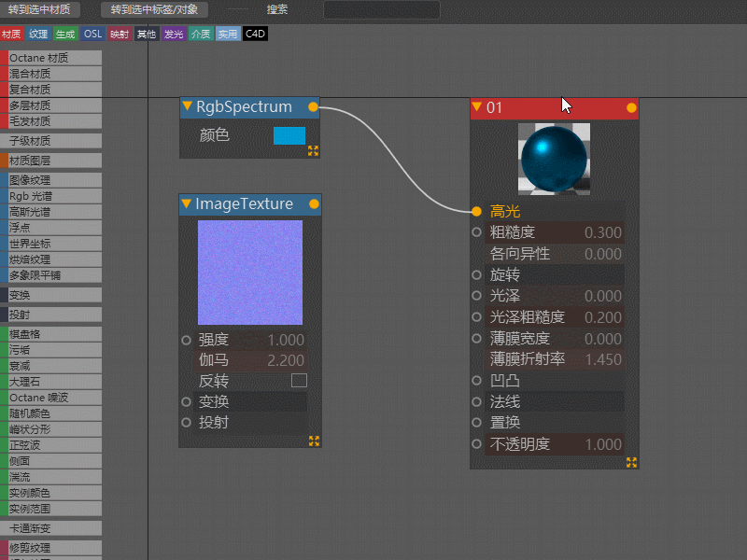This screenshot has width=747, height=560.
Task: Add a 湍流 node
Action: [51, 477]
